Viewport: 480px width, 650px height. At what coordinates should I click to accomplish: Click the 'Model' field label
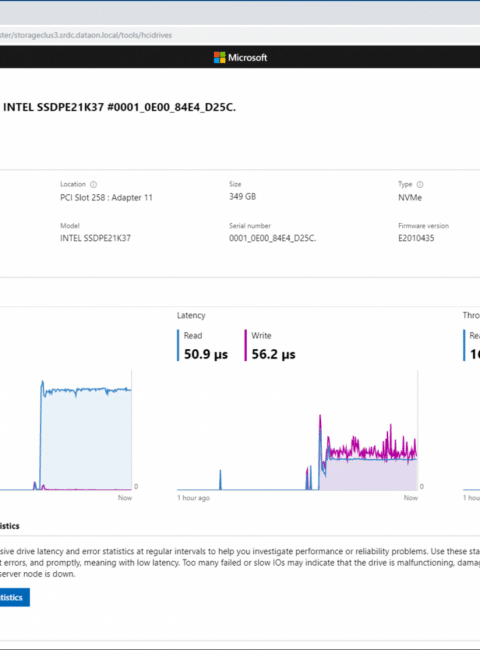tap(70, 226)
